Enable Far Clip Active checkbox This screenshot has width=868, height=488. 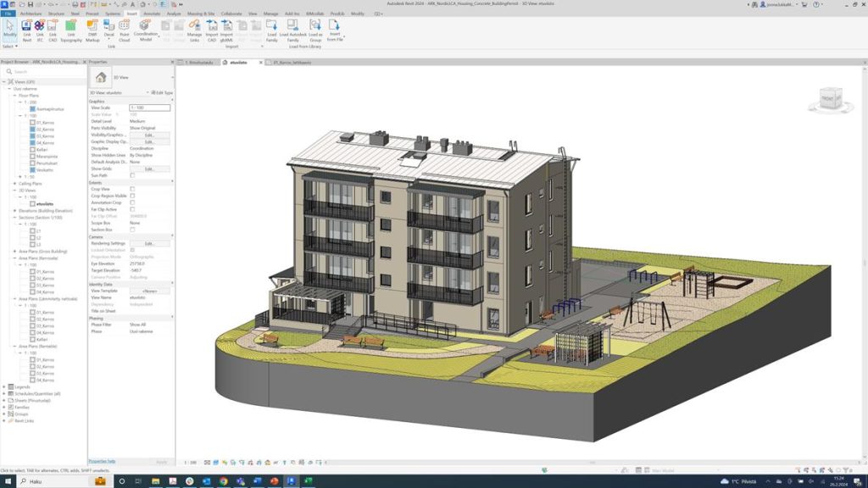(132, 209)
